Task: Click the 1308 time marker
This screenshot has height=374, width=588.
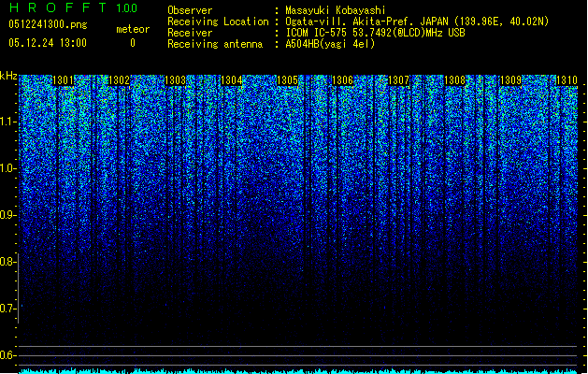Action: click(x=454, y=80)
